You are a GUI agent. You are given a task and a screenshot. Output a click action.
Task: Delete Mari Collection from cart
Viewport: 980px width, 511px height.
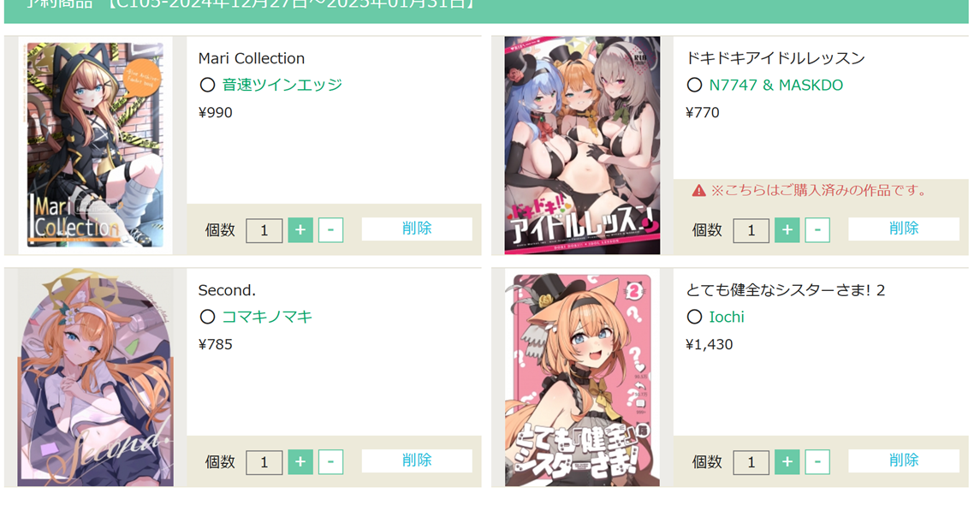tap(417, 229)
